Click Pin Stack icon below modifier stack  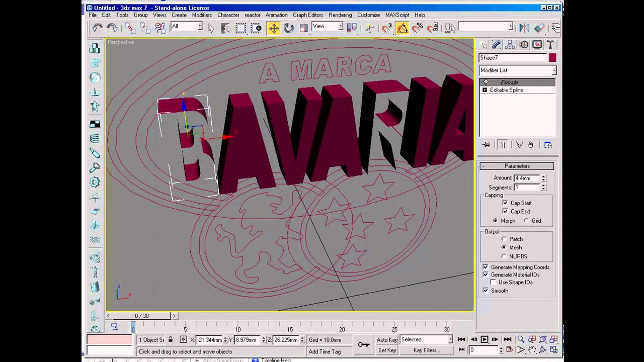[486, 145]
